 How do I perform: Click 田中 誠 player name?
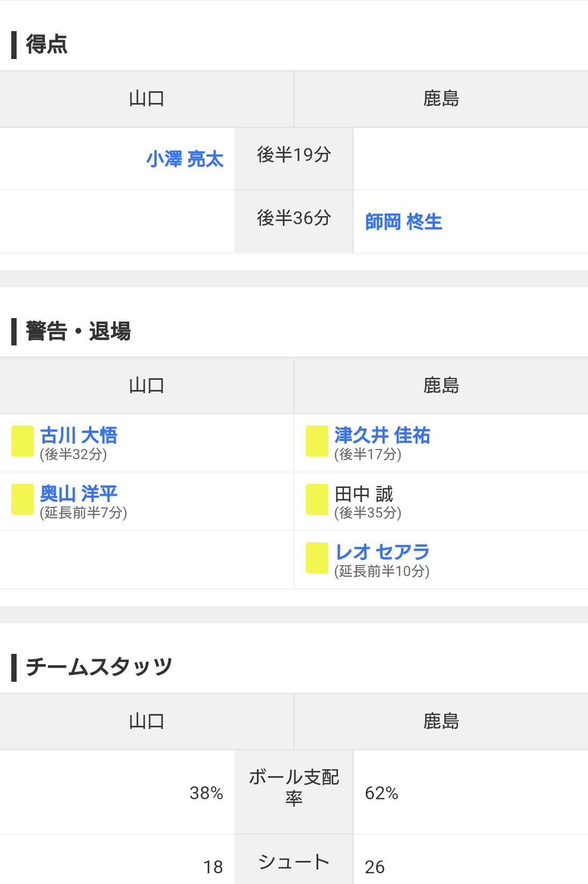point(364,493)
